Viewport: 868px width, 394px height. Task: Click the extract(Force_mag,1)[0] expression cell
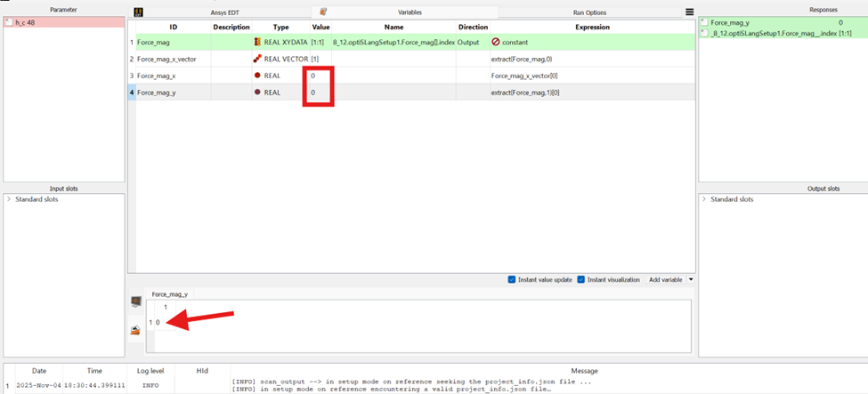tap(592, 92)
